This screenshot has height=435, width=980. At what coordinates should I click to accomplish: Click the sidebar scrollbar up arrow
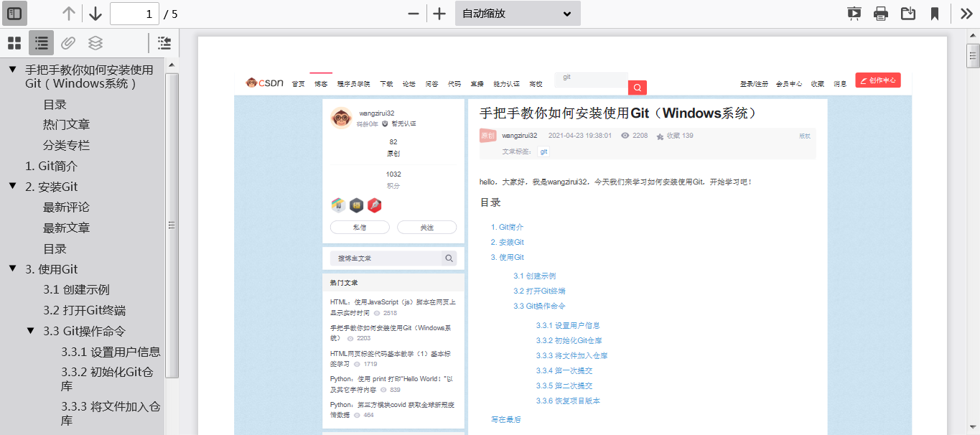[x=172, y=65]
